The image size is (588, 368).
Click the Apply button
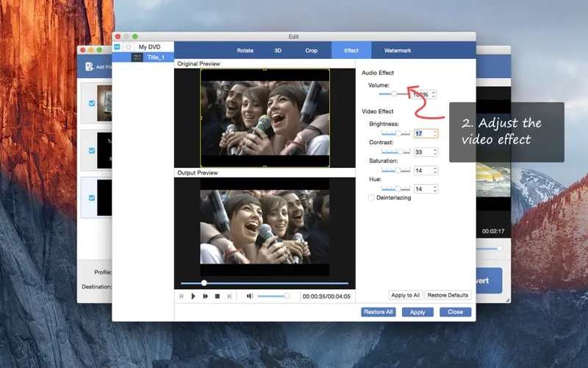417,312
